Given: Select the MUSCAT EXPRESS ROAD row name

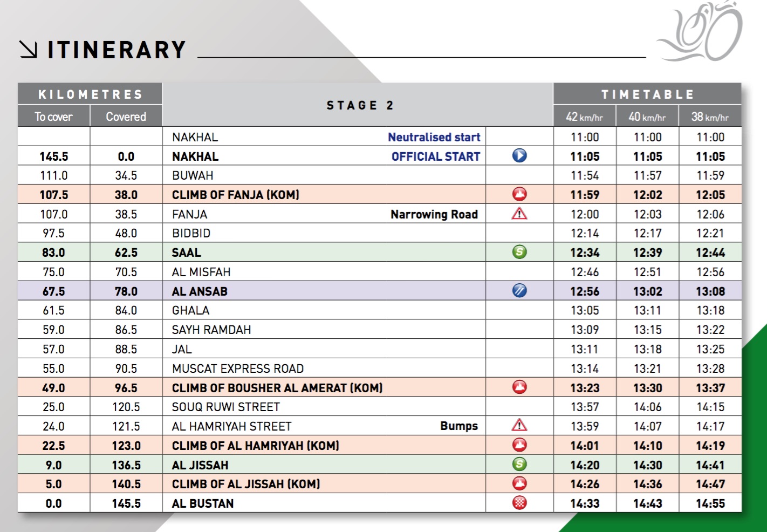Looking at the screenshot, I should coord(238,369).
